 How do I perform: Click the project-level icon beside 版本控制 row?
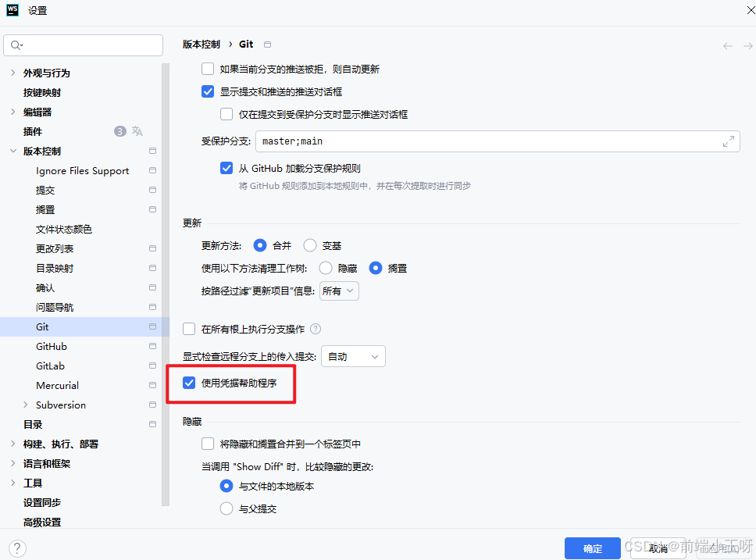153,151
